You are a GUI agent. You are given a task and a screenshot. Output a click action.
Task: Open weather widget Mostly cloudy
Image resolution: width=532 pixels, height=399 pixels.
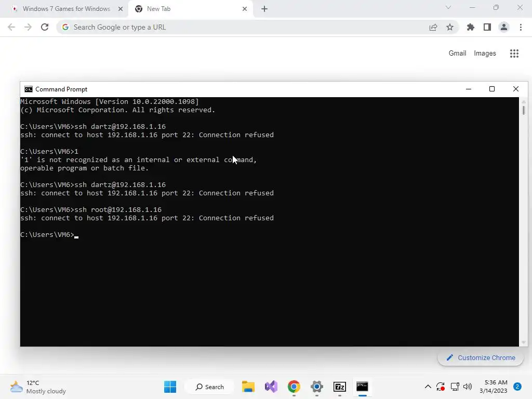38,387
